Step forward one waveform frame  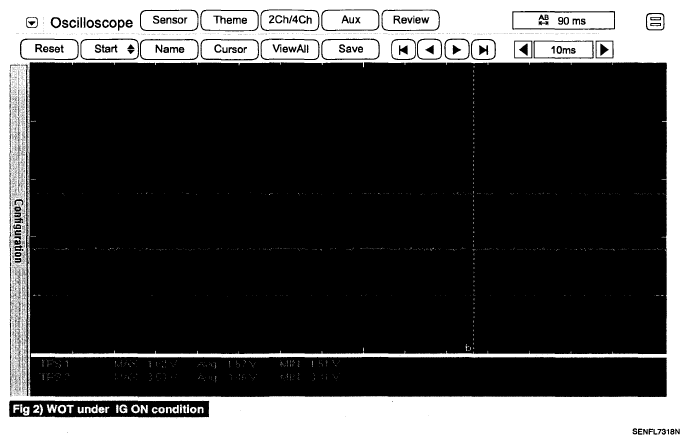[x=456, y=49]
